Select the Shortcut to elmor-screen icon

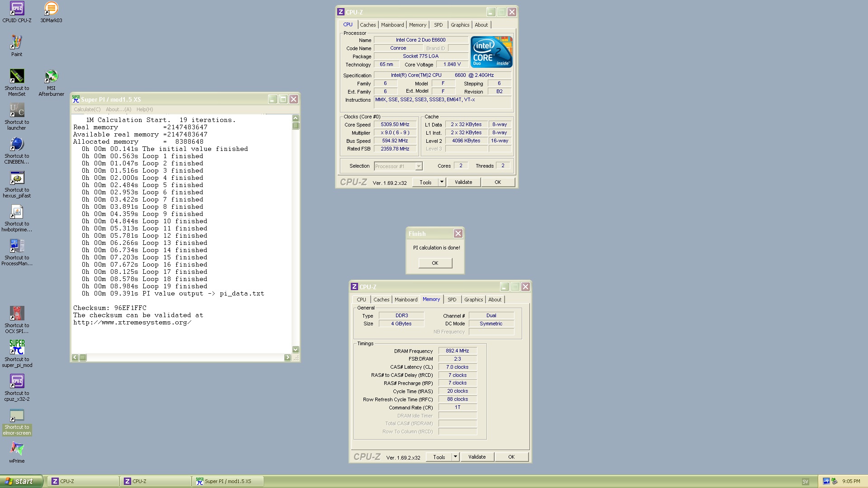point(17,422)
